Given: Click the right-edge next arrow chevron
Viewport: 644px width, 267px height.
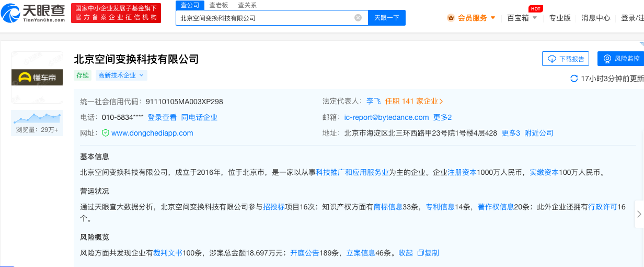Looking at the screenshot, I should [639, 214].
